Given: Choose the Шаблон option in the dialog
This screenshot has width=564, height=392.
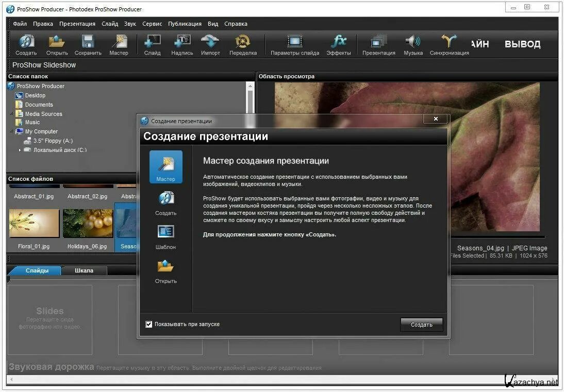Looking at the screenshot, I should pyautogui.click(x=166, y=237).
